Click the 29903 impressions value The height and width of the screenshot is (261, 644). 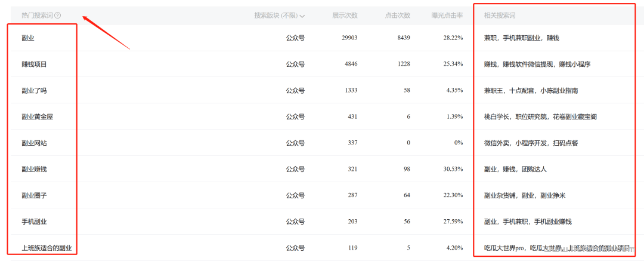349,38
